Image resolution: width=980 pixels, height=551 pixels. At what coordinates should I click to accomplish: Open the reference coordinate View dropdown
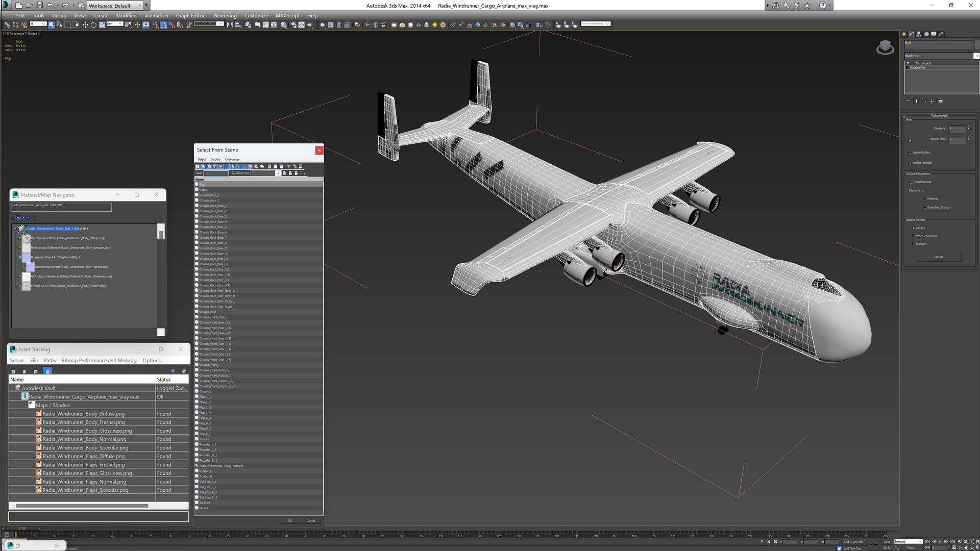[114, 23]
